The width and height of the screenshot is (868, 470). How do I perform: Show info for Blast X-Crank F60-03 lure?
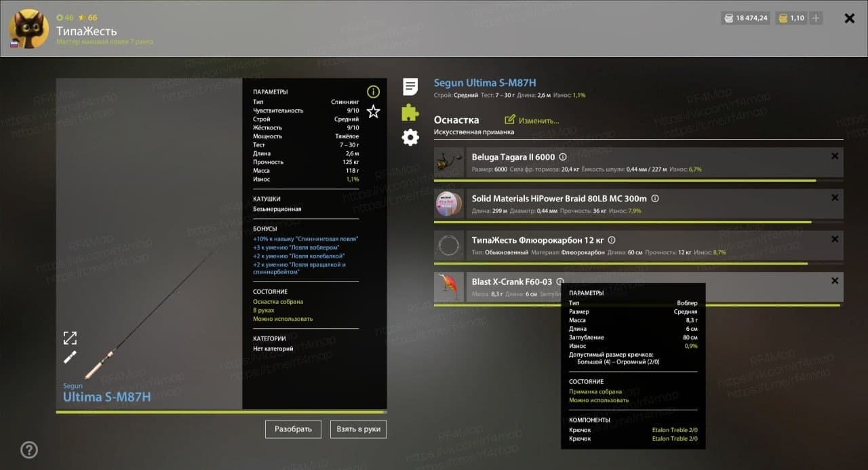click(560, 281)
